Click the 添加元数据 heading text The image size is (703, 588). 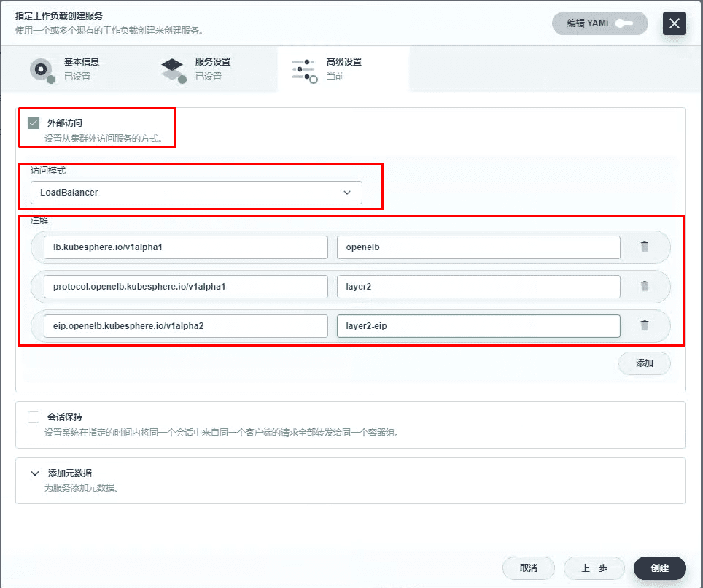click(x=69, y=473)
